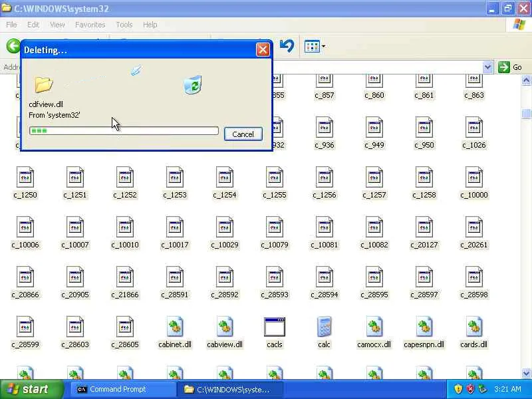532x399 pixels.
Task: Open the Help menu
Action: pyautogui.click(x=150, y=25)
